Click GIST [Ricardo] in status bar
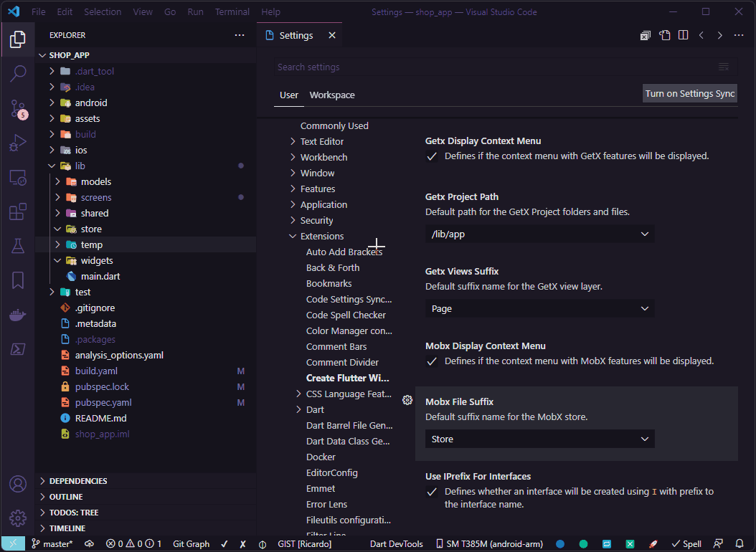Viewport: 756px width, 552px height. coord(305,544)
